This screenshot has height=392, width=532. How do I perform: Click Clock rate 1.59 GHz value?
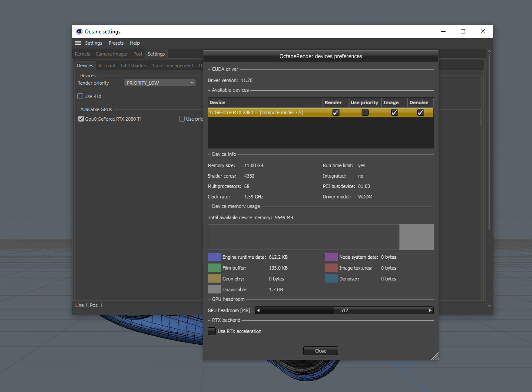tap(254, 197)
